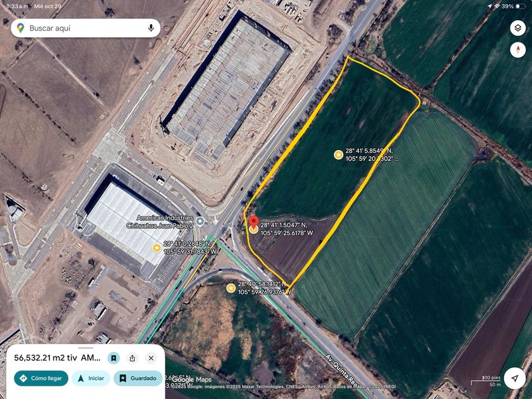
Task: Tap the map scale bar indicator
Action: 486,381
